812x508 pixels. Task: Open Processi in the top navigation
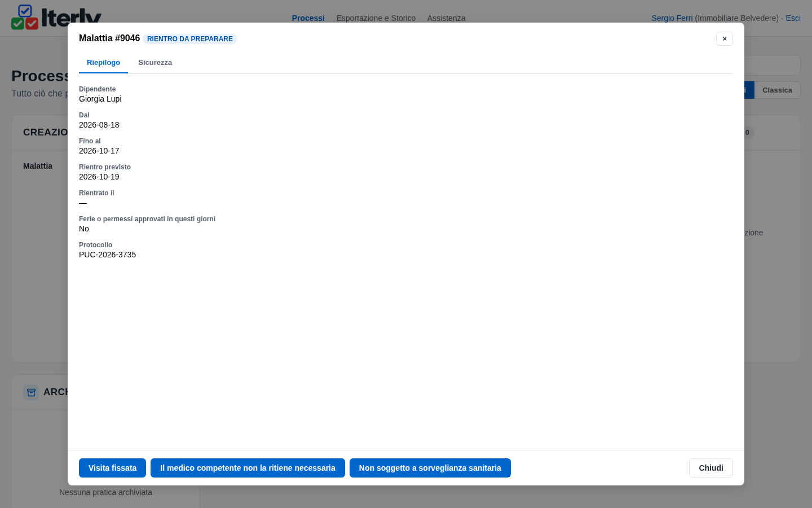[308, 18]
